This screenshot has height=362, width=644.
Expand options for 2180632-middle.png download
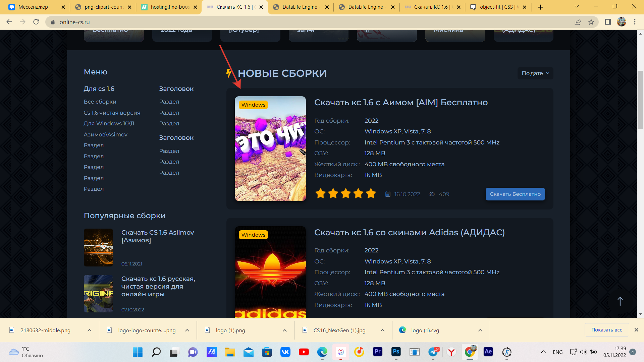[89, 330]
